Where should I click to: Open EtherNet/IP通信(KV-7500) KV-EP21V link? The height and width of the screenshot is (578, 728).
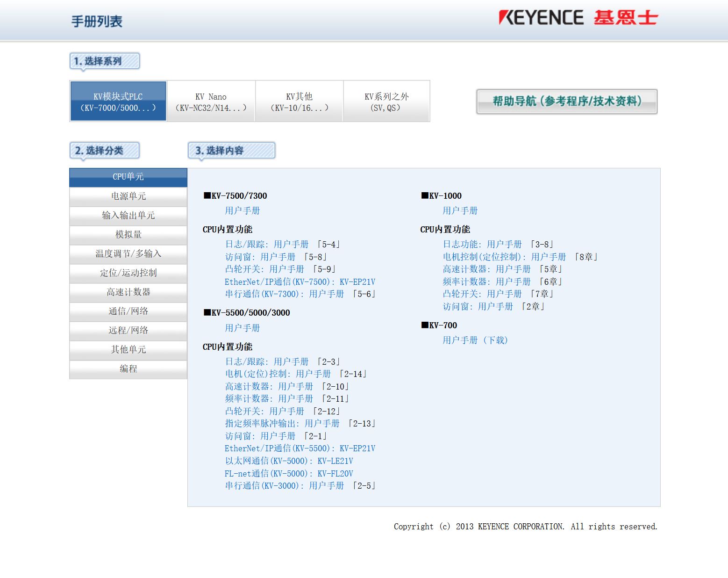(300, 282)
